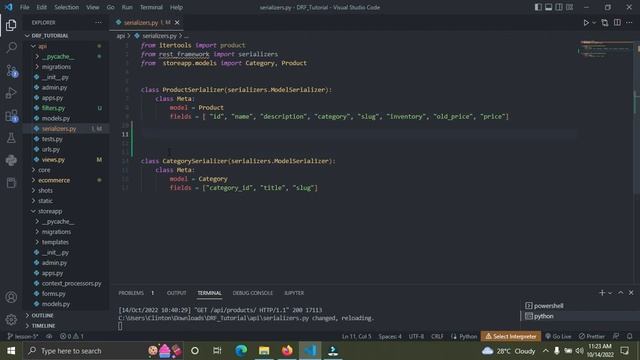This screenshot has width=640, height=360.
Task: Expand the api migrations folder
Action: (56, 67)
